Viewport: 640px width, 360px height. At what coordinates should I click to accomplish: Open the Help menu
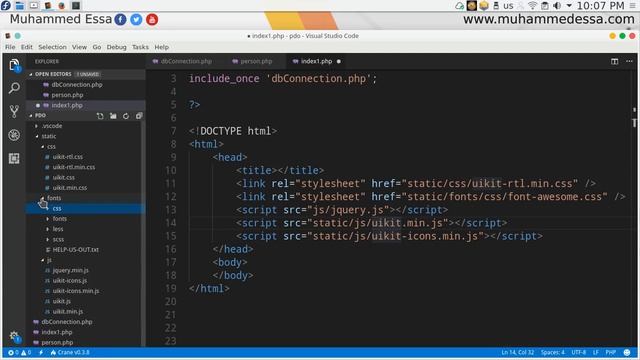162,47
